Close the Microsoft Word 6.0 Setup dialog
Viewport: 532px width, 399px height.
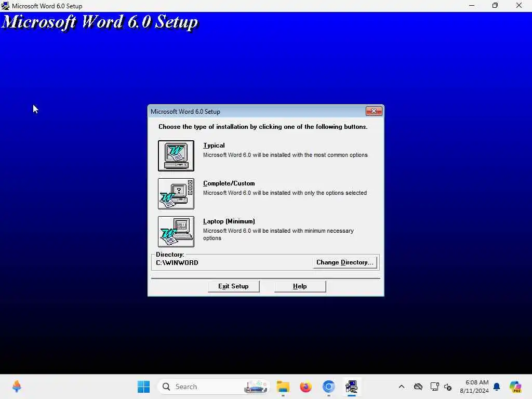click(374, 111)
